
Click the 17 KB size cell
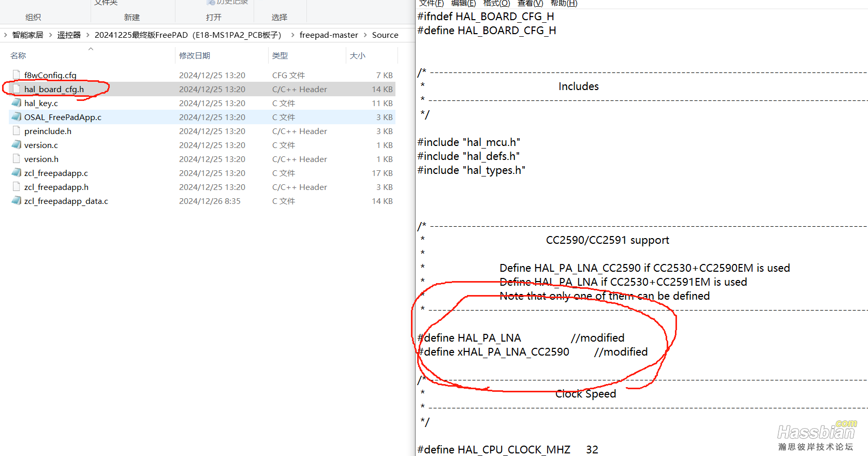(x=382, y=173)
